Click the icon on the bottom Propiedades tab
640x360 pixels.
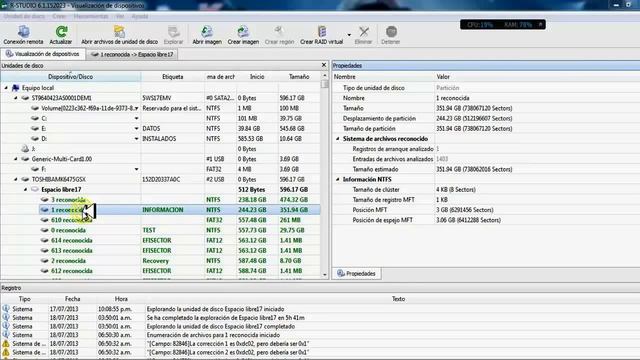pos(341,273)
